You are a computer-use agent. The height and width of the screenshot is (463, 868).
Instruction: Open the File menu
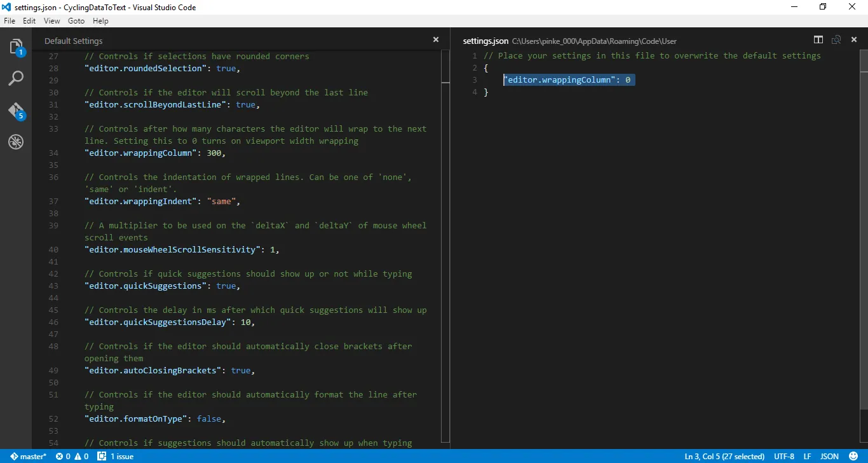(x=10, y=20)
